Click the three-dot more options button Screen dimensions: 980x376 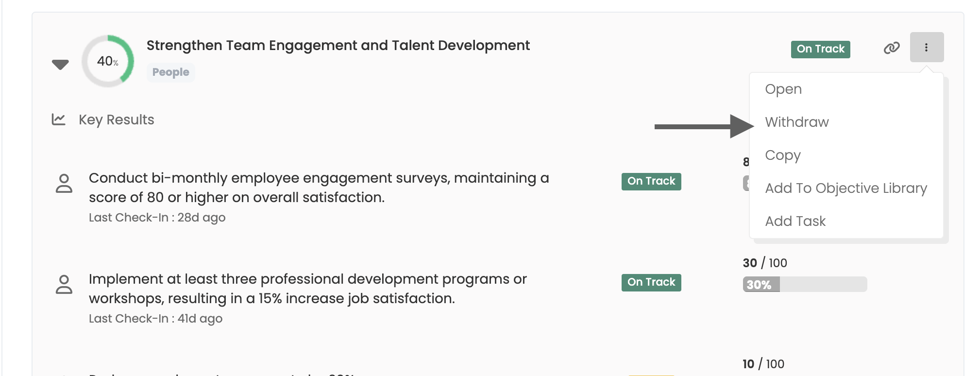(926, 47)
